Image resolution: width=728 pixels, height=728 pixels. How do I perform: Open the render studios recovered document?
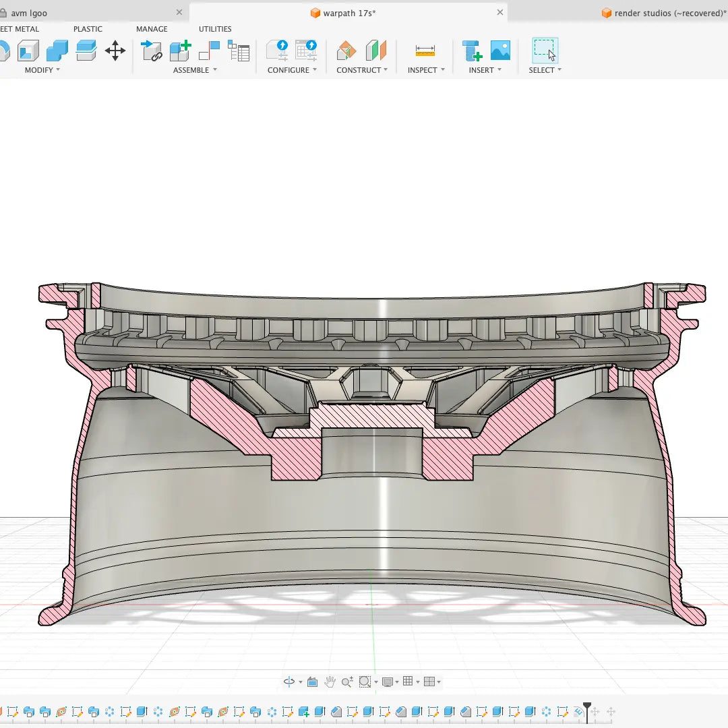[x=664, y=13]
